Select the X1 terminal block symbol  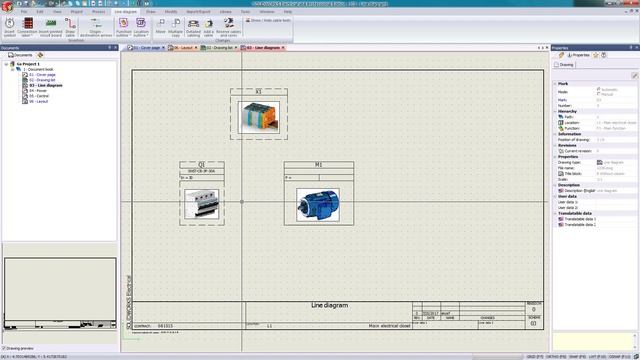tap(259, 114)
